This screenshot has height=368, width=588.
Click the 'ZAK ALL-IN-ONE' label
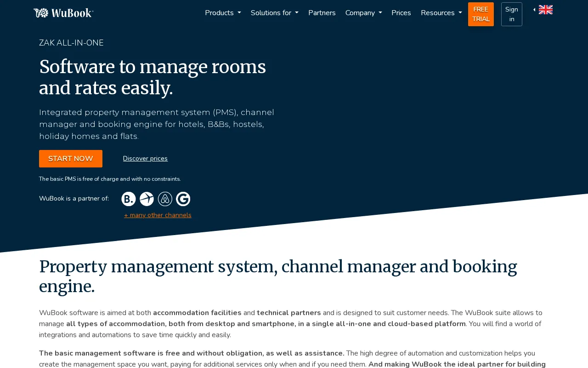(x=71, y=43)
